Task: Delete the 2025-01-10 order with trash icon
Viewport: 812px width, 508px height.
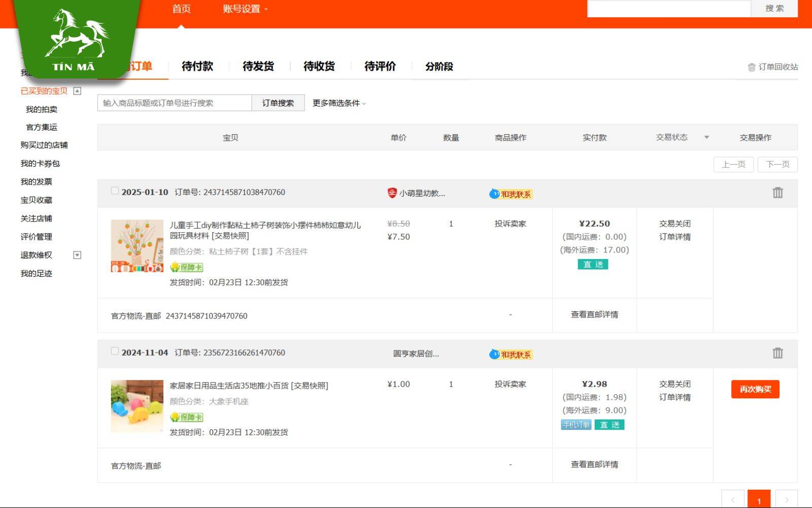Action: [x=777, y=193]
